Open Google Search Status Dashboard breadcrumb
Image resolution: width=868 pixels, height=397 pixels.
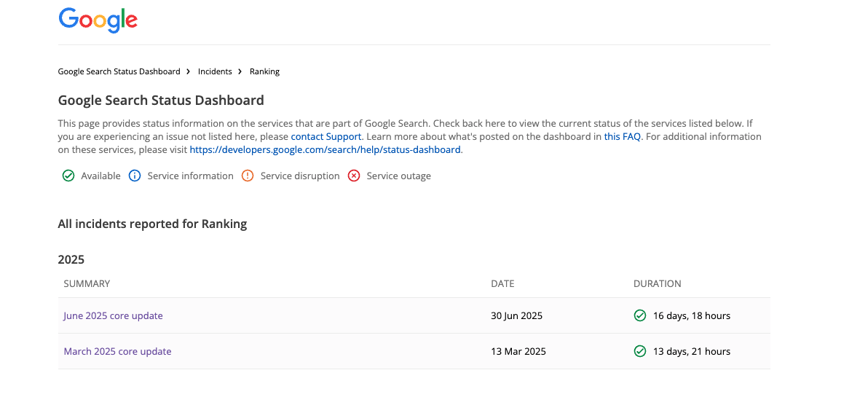[119, 71]
